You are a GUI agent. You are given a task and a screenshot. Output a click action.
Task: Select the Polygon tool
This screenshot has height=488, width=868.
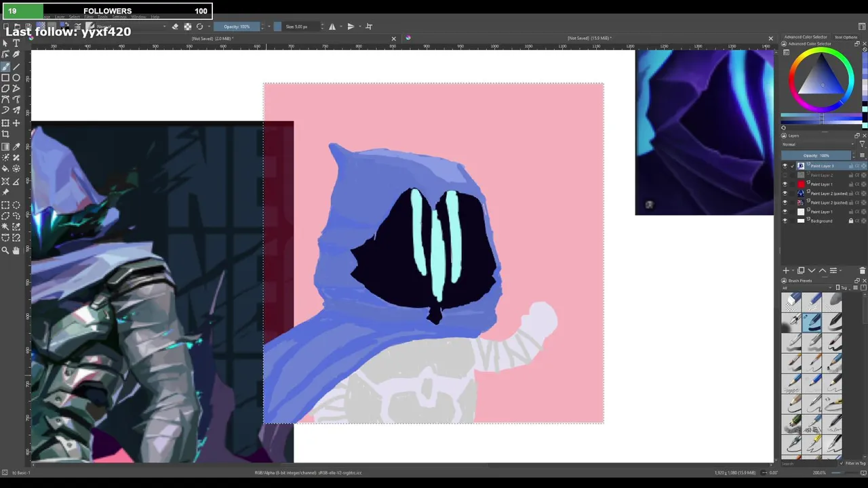click(5, 89)
